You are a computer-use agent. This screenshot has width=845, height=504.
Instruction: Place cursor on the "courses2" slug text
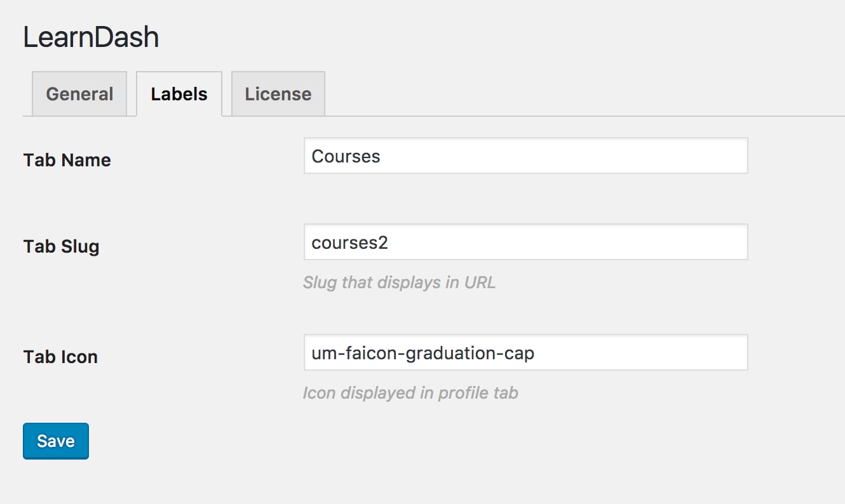349,242
